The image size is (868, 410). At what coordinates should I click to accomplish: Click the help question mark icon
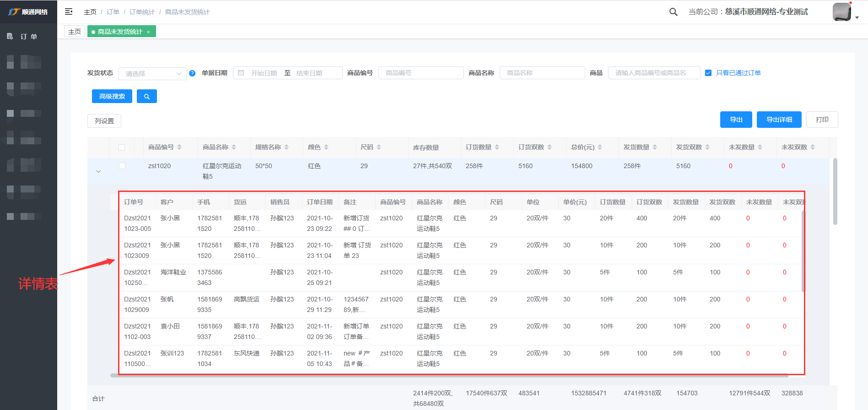click(x=192, y=73)
